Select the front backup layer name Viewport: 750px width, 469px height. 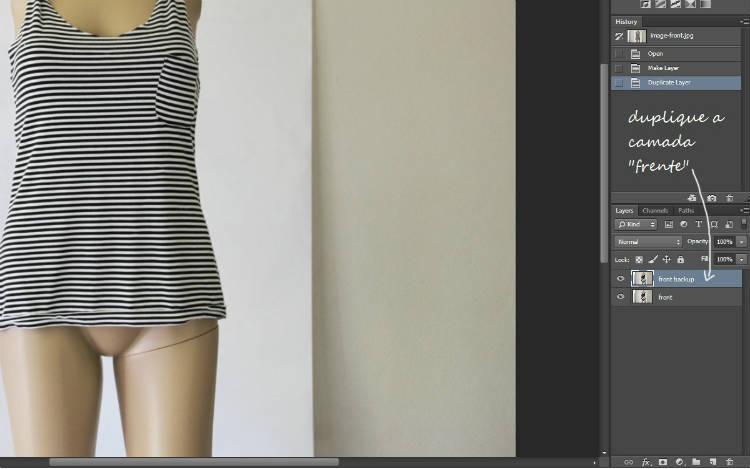[x=676, y=279]
